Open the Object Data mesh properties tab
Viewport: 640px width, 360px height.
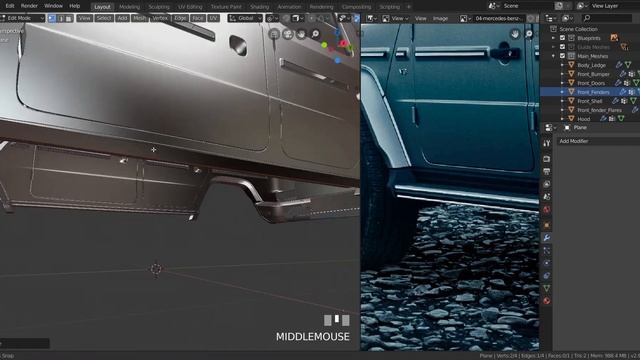coord(547,289)
